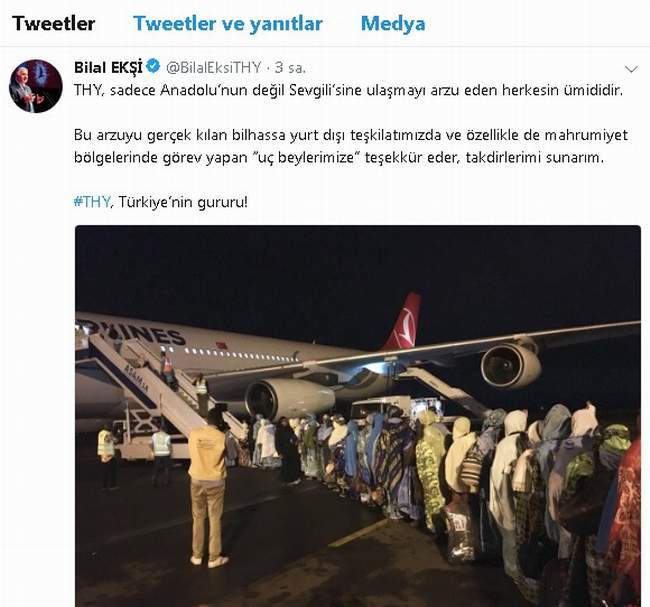
Task: Click the "Türkiye'nin gururu!" text
Action: [183, 202]
